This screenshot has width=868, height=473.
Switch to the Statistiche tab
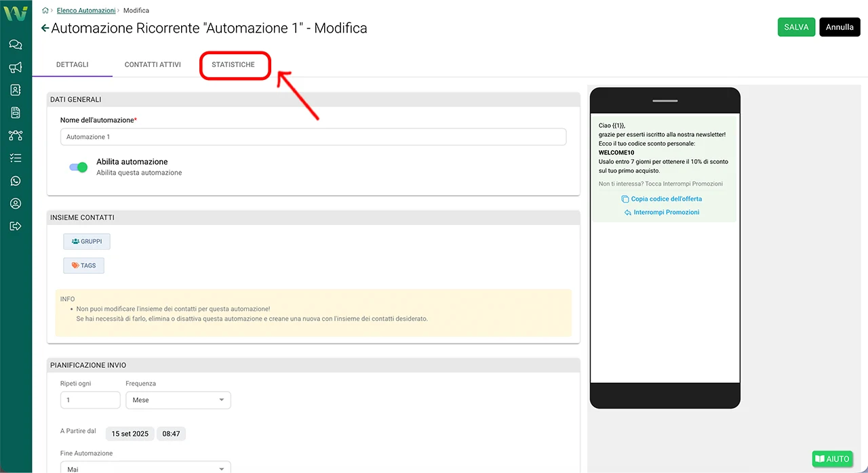[x=233, y=65]
